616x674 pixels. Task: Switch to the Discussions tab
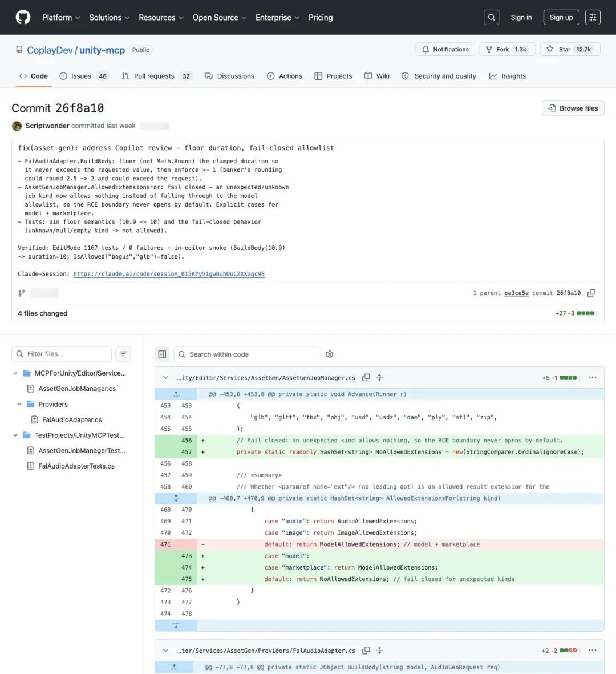point(229,76)
